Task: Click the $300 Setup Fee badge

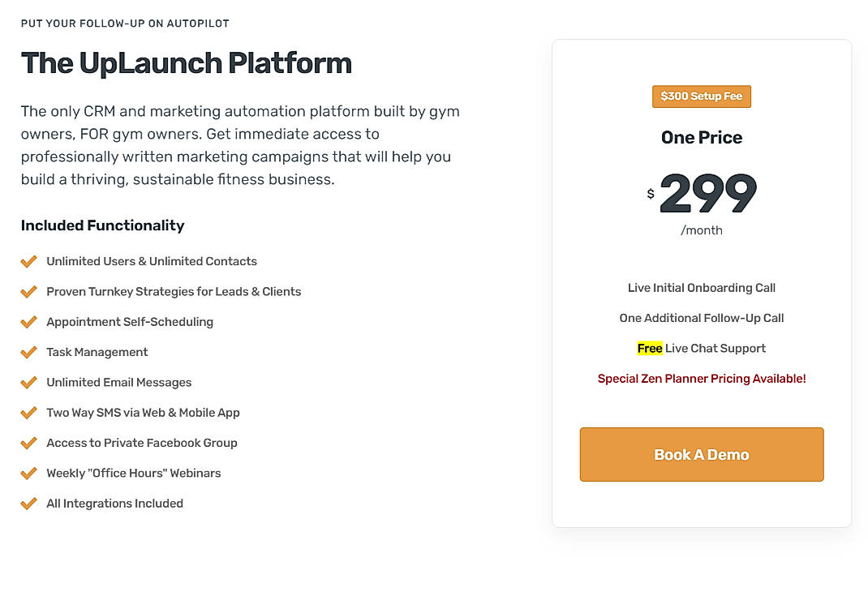Action: pyautogui.click(x=701, y=96)
